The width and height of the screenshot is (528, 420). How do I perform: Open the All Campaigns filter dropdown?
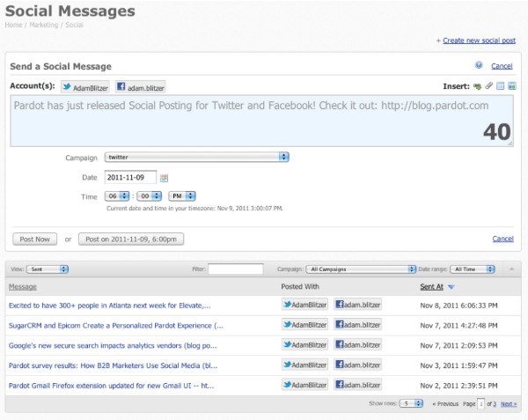(361, 269)
